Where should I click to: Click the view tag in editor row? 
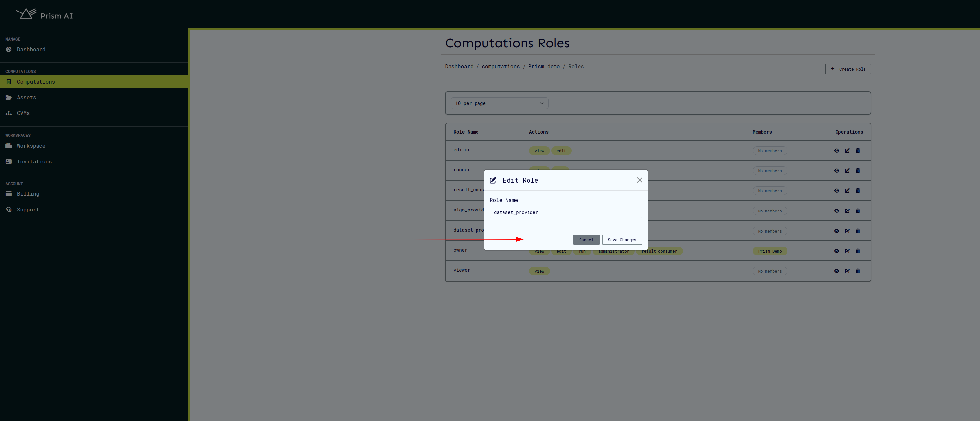(x=539, y=151)
